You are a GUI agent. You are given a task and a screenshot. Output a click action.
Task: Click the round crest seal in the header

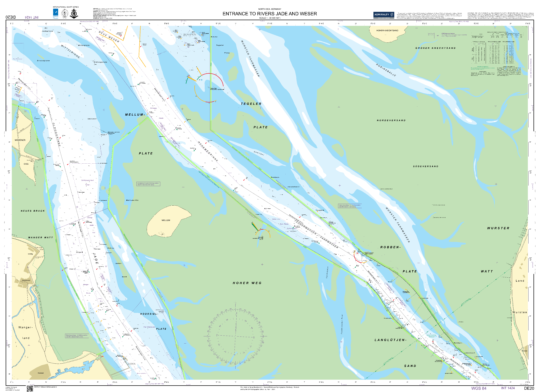pyautogui.click(x=65, y=14)
